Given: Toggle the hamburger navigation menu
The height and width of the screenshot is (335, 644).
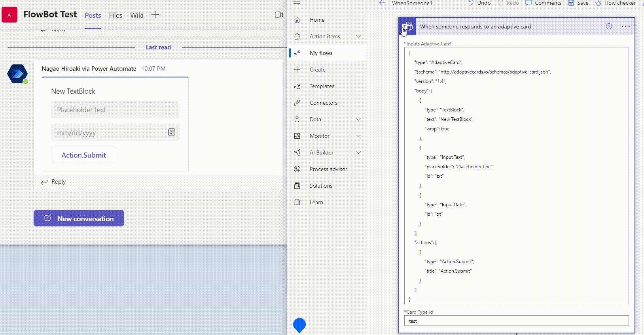Looking at the screenshot, I should tap(297, 3).
